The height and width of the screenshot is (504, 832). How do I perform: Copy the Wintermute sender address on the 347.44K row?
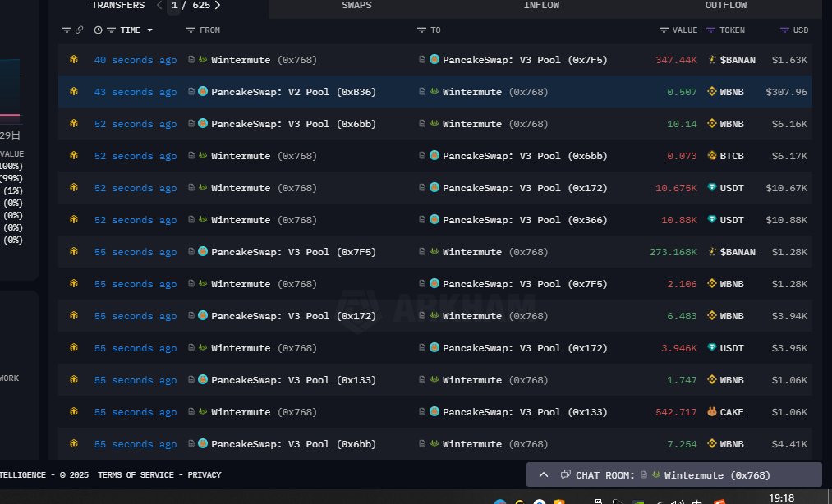coord(191,59)
